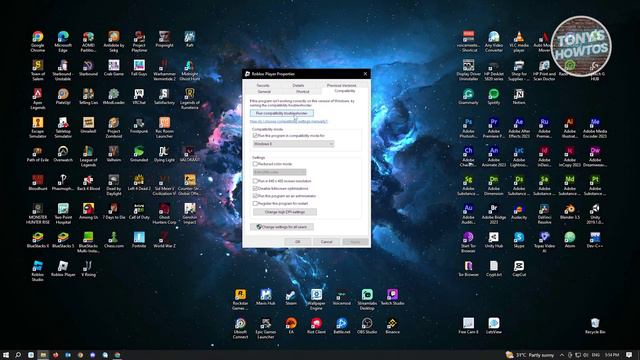Select the Wallpaper Engine desktop icon
640x360 pixels.
[316, 300]
